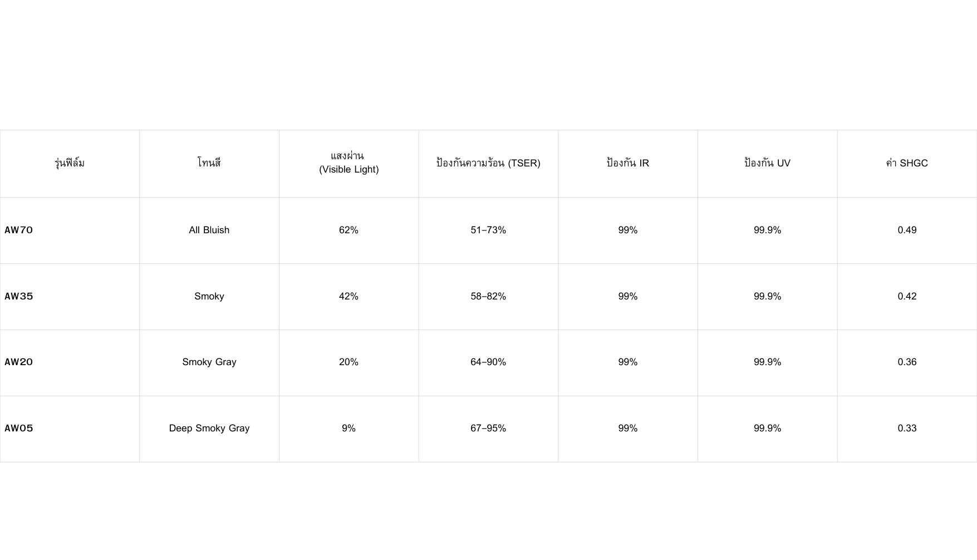Click the โทนสี column header

tap(209, 163)
